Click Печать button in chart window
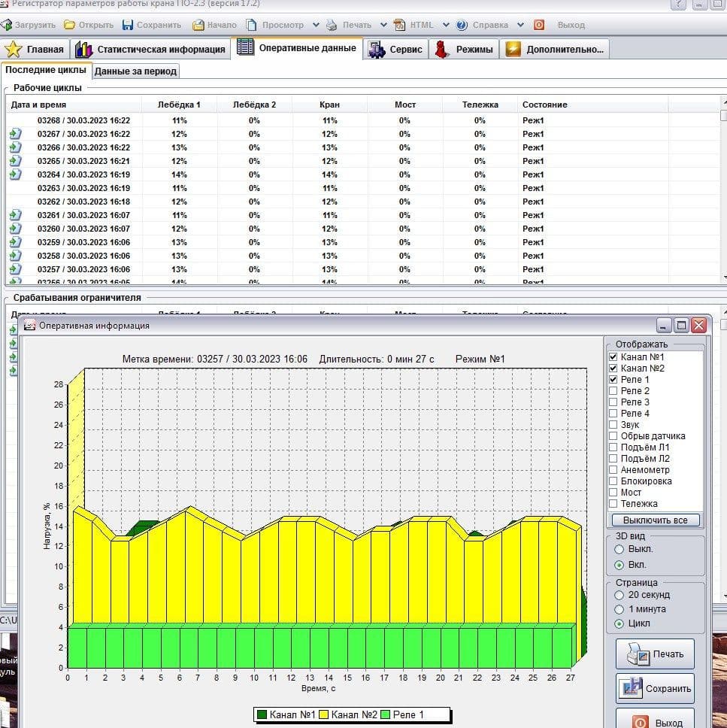This screenshot has width=727, height=728. 655,654
